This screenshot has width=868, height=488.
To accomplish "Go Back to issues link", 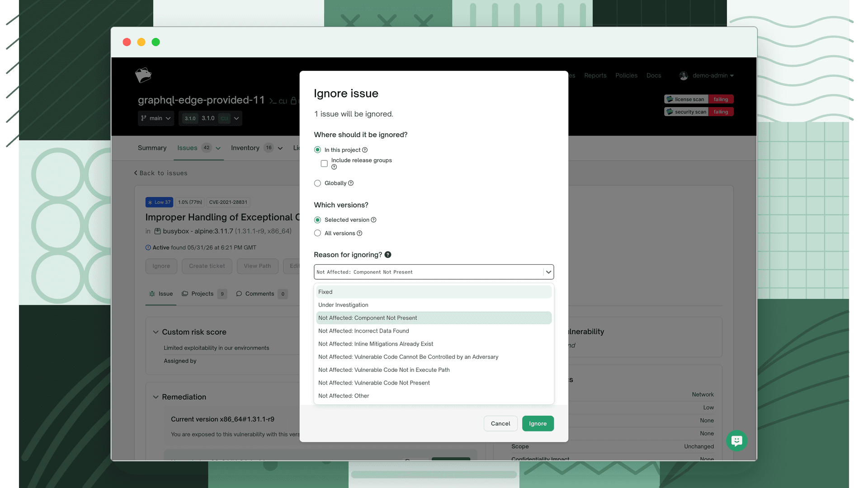I will click(x=160, y=173).
